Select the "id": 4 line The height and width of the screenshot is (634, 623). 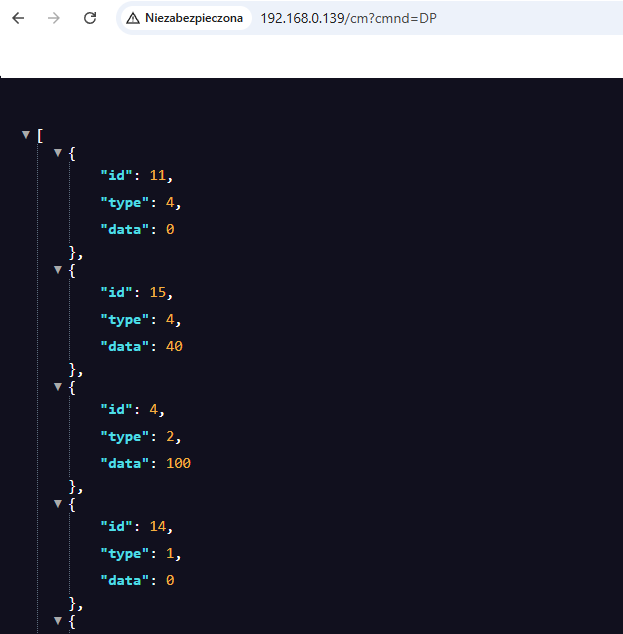[x=133, y=410]
